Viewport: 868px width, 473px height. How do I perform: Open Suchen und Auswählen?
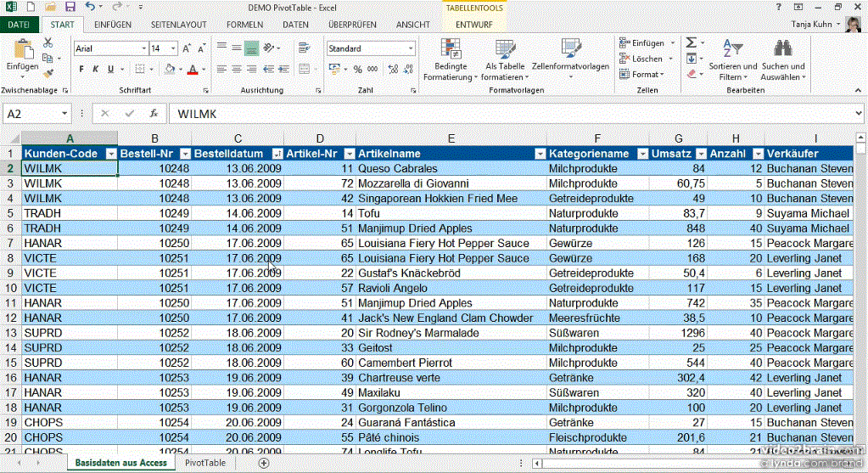pyautogui.click(x=783, y=59)
